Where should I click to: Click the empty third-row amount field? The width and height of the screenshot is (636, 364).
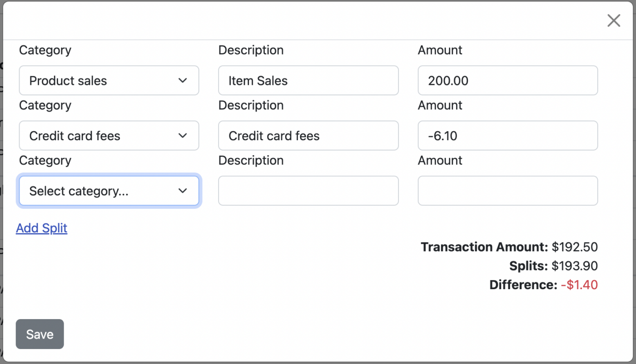tap(507, 191)
